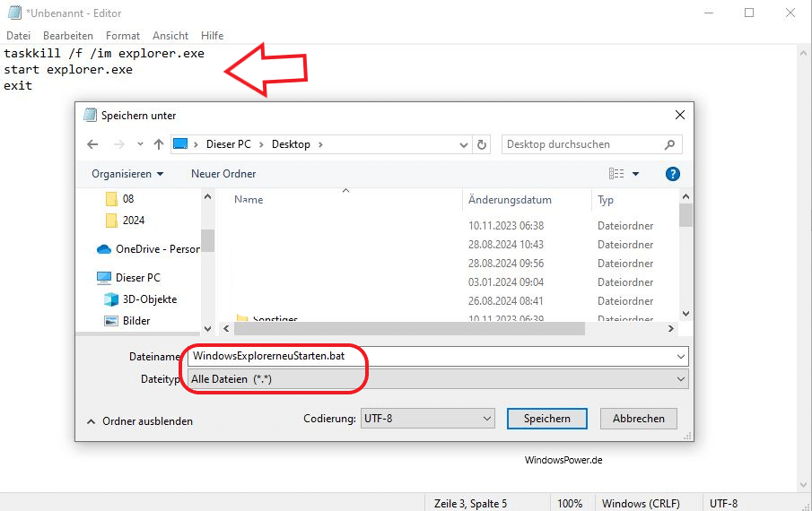Open help with blue question mark
The width and height of the screenshot is (812, 511).
pyautogui.click(x=673, y=174)
